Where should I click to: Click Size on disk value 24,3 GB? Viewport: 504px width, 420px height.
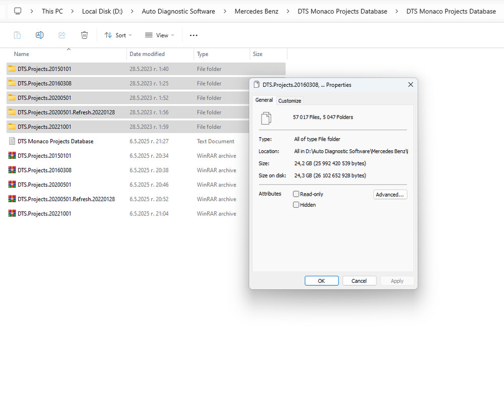click(x=330, y=175)
